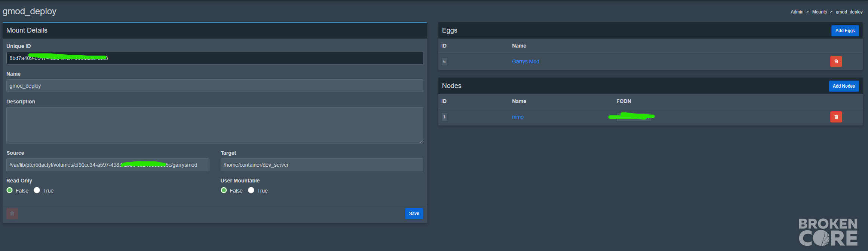This screenshot has width=868, height=251.
Task: Set User Mountable to False
Action: tap(224, 190)
